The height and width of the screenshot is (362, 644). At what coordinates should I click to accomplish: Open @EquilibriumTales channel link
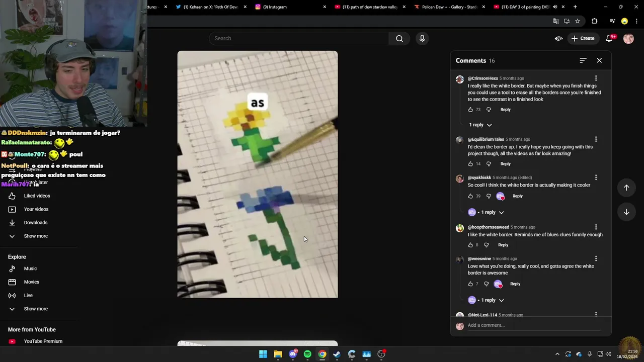[486, 139]
